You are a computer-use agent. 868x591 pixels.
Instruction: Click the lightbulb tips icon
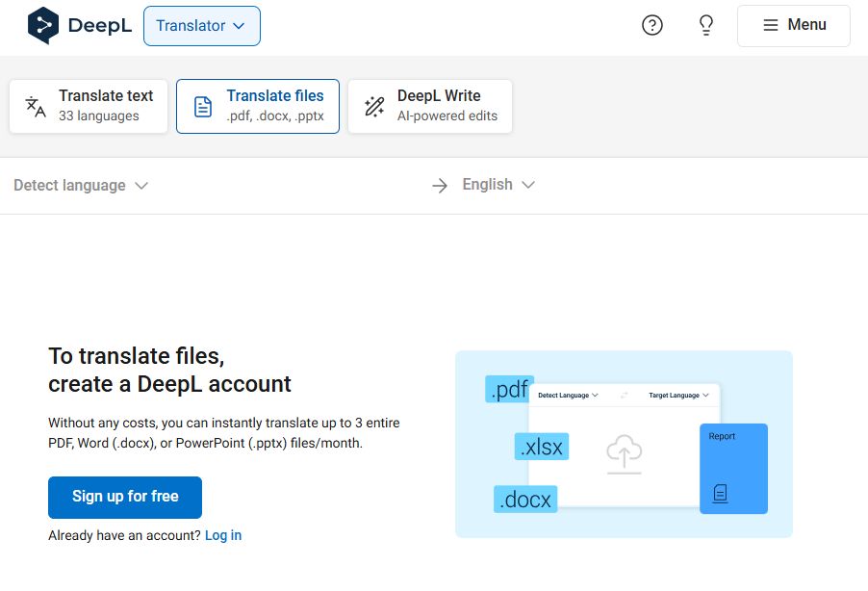pos(705,25)
